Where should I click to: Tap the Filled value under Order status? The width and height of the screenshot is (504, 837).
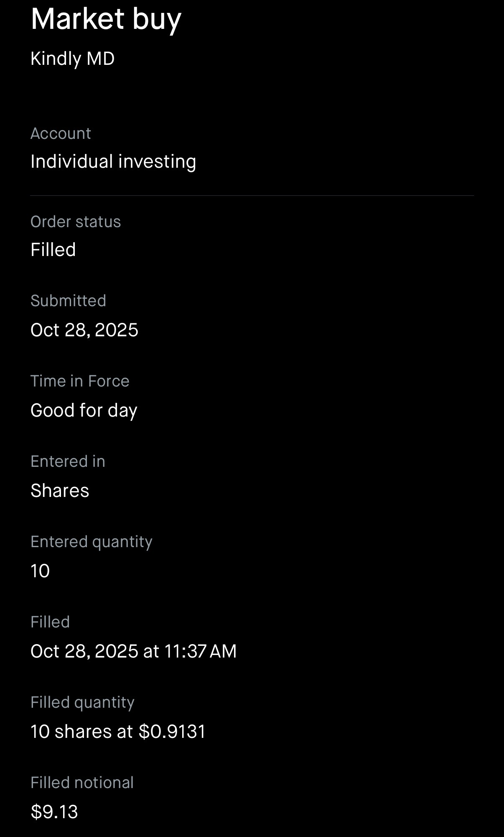click(53, 250)
